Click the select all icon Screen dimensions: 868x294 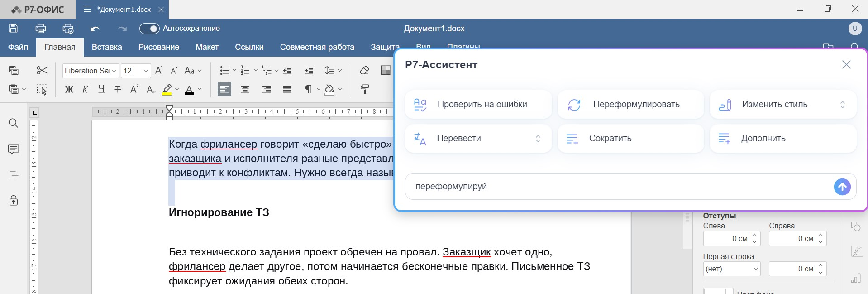[x=42, y=89]
